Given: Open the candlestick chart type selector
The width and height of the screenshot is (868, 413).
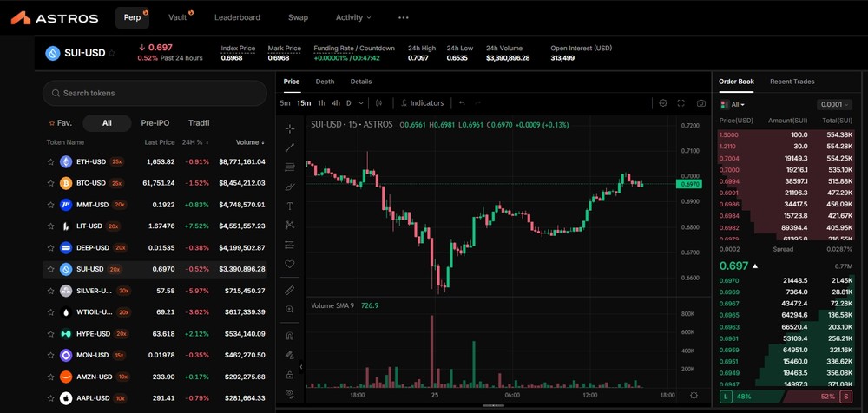Looking at the screenshot, I should pyautogui.click(x=378, y=103).
